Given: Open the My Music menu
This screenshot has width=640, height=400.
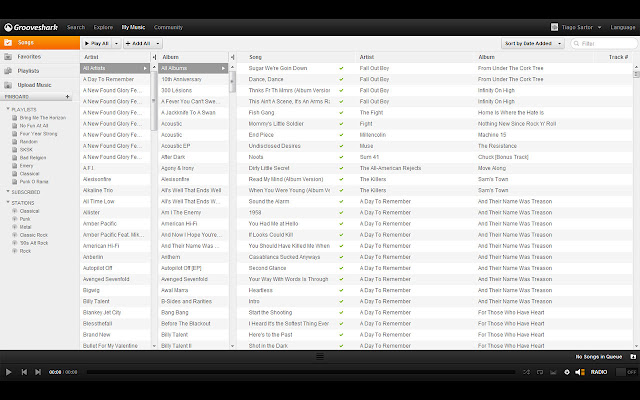Looking at the screenshot, I should [133, 27].
